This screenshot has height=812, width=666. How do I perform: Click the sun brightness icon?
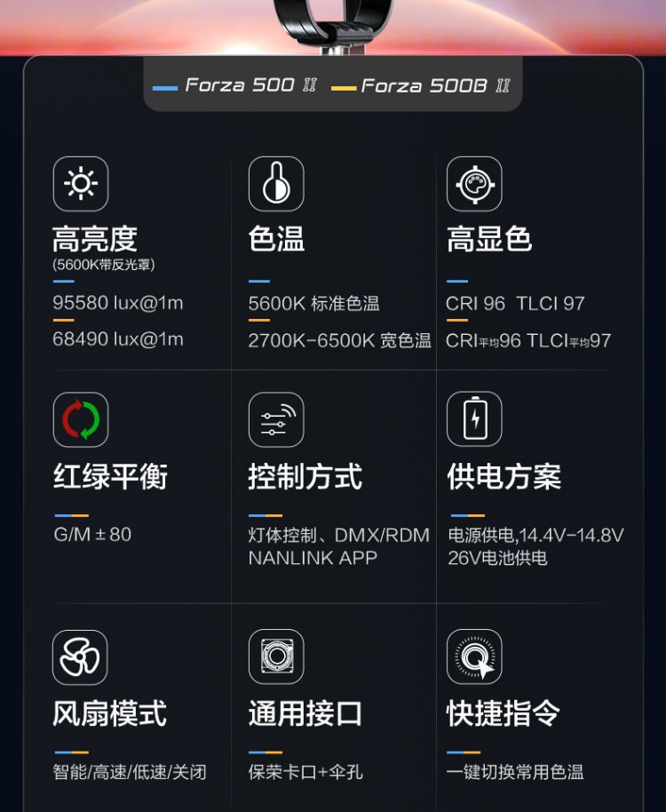pos(81,184)
